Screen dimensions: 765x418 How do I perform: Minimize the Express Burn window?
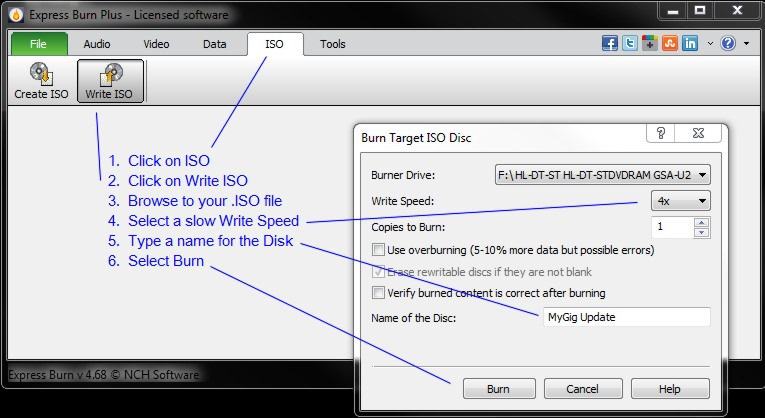673,12
